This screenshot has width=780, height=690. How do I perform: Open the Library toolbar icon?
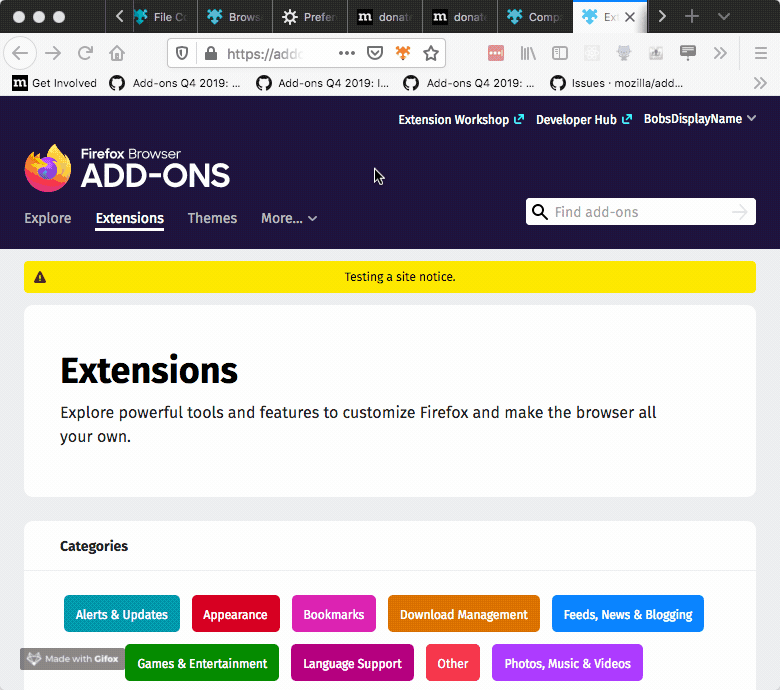528,53
